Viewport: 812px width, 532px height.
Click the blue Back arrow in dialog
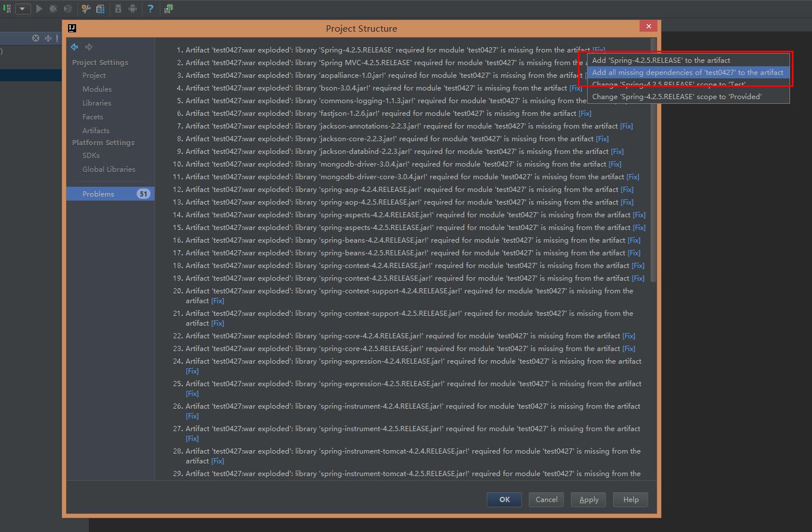tap(74, 47)
